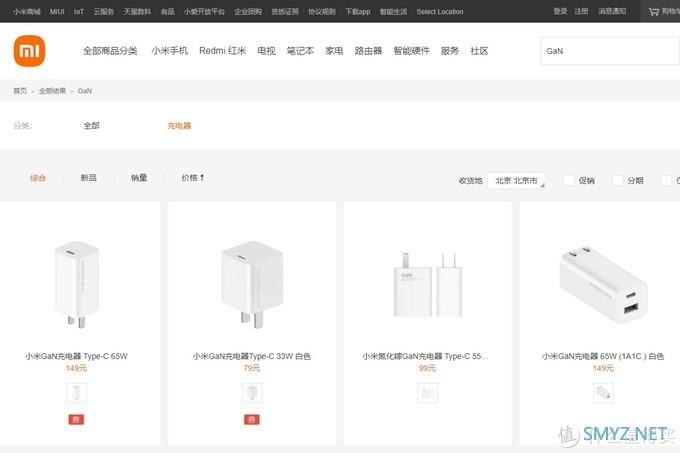Click 全部结果 in the breadcrumb
The height and width of the screenshot is (453, 680).
pyautogui.click(x=52, y=91)
